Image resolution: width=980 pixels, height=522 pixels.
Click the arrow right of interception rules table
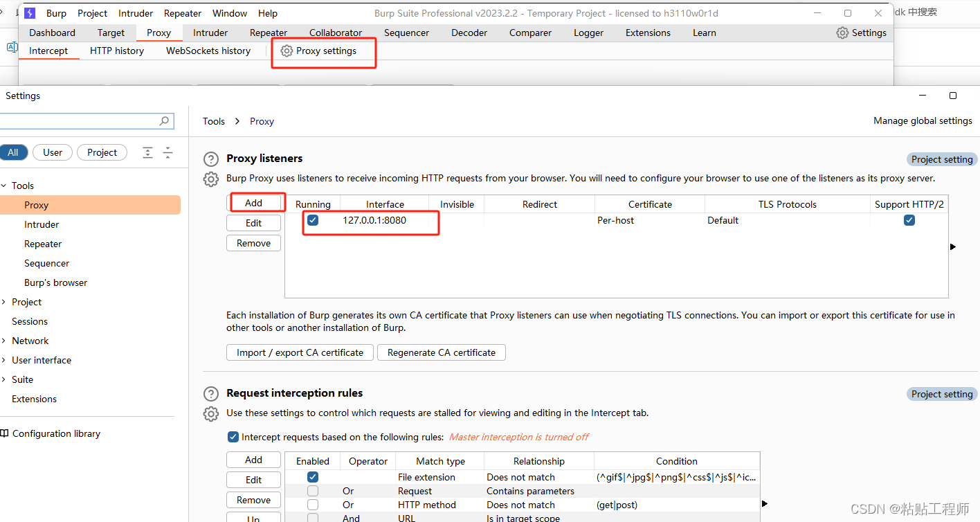coord(765,503)
